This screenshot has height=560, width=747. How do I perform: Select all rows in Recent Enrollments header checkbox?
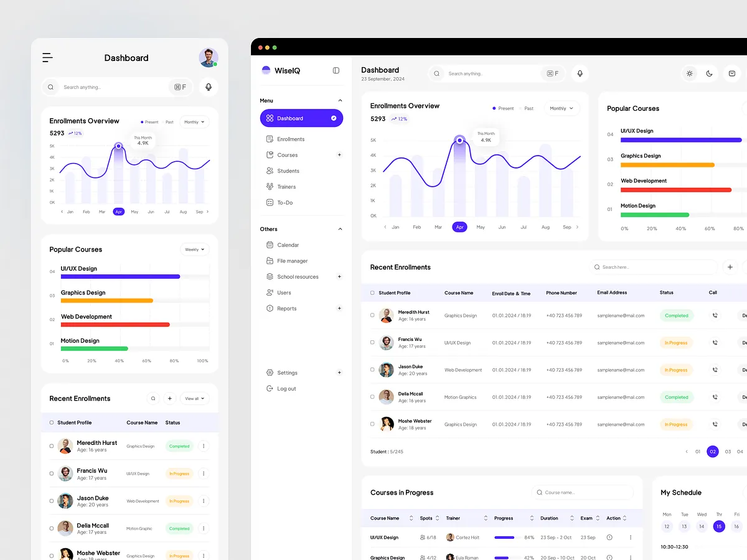pyautogui.click(x=372, y=292)
